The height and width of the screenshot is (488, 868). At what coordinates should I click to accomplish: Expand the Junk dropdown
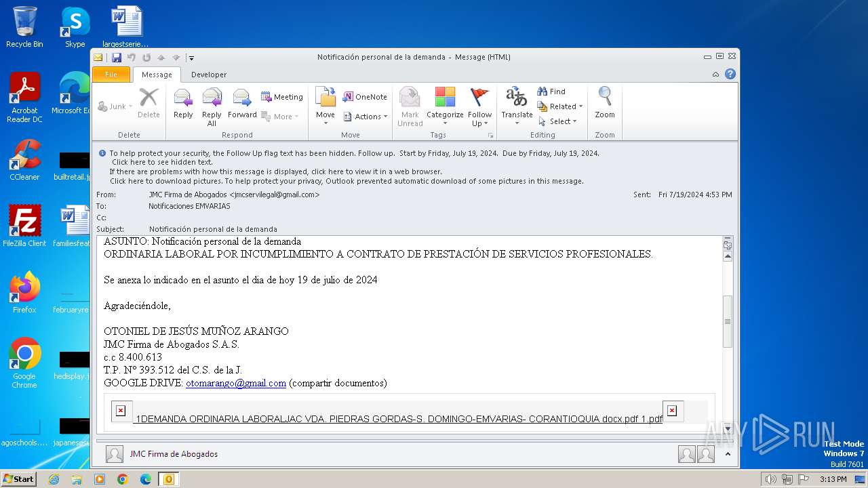(x=115, y=106)
